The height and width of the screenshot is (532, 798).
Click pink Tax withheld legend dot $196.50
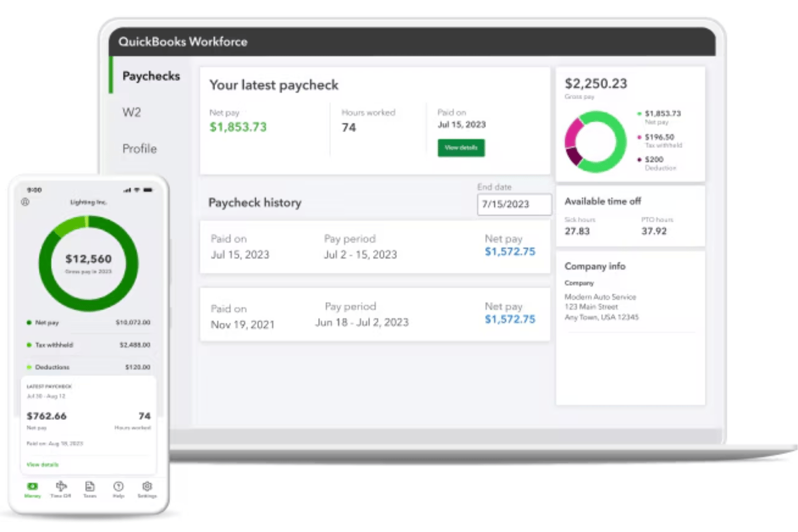click(639, 137)
